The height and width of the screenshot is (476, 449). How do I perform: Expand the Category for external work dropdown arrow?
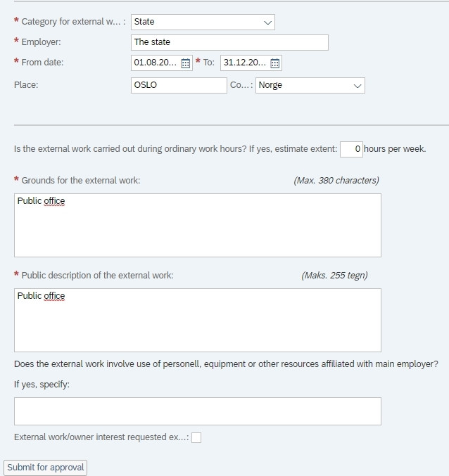coord(267,22)
